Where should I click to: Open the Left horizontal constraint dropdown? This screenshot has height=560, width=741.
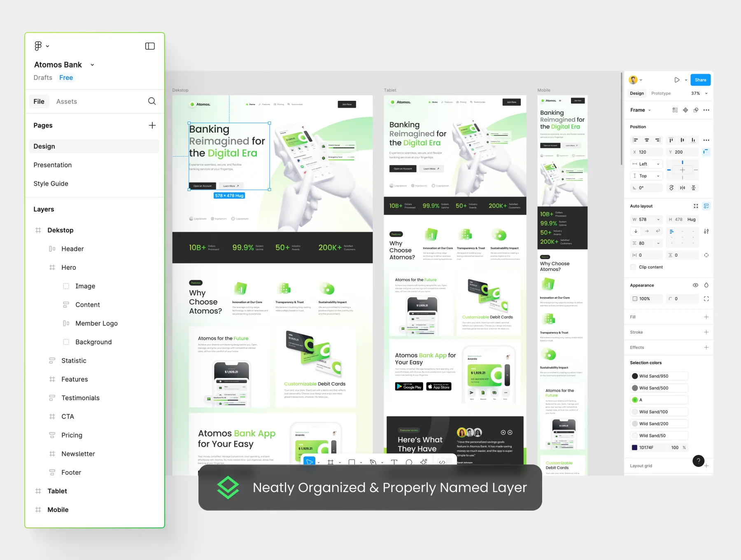[646, 164]
